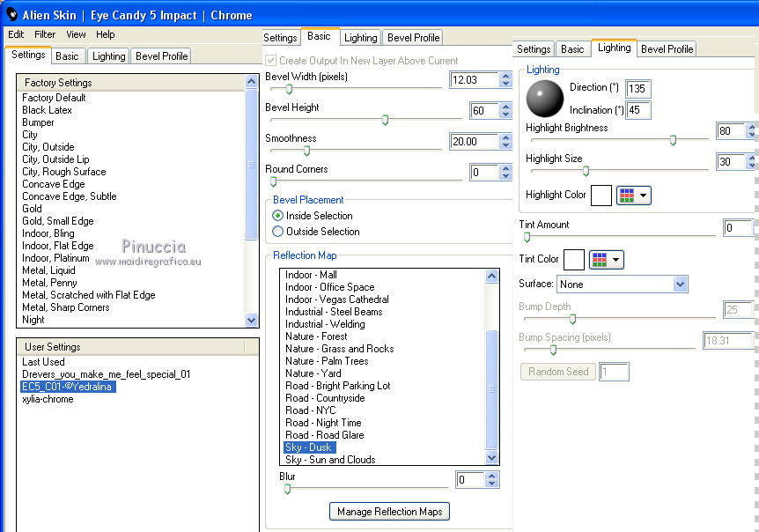Open the Surface dropdown set to None

tap(622, 284)
